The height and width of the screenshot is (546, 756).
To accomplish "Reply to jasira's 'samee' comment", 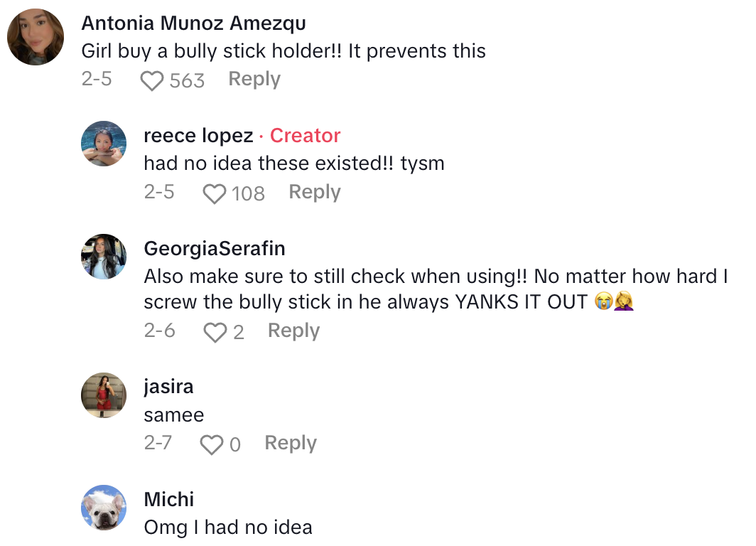I will (290, 442).
